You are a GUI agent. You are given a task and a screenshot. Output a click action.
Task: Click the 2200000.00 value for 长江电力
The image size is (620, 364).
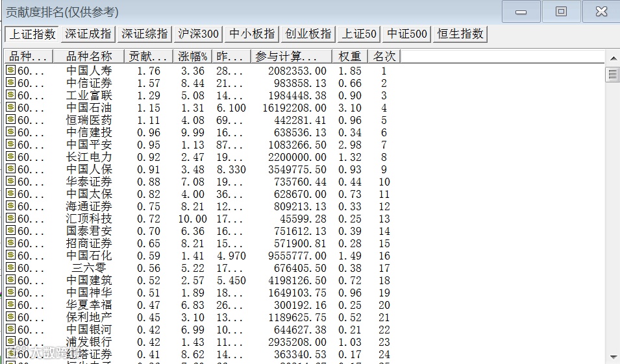click(x=297, y=157)
